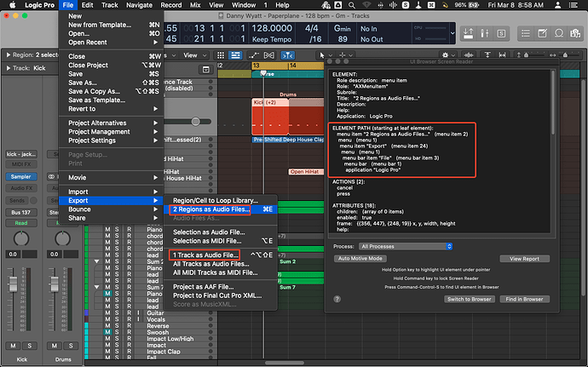Screen dimensions: 588x367
Task: Choose 1 Track as Audio File menu item
Action: [221, 255]
